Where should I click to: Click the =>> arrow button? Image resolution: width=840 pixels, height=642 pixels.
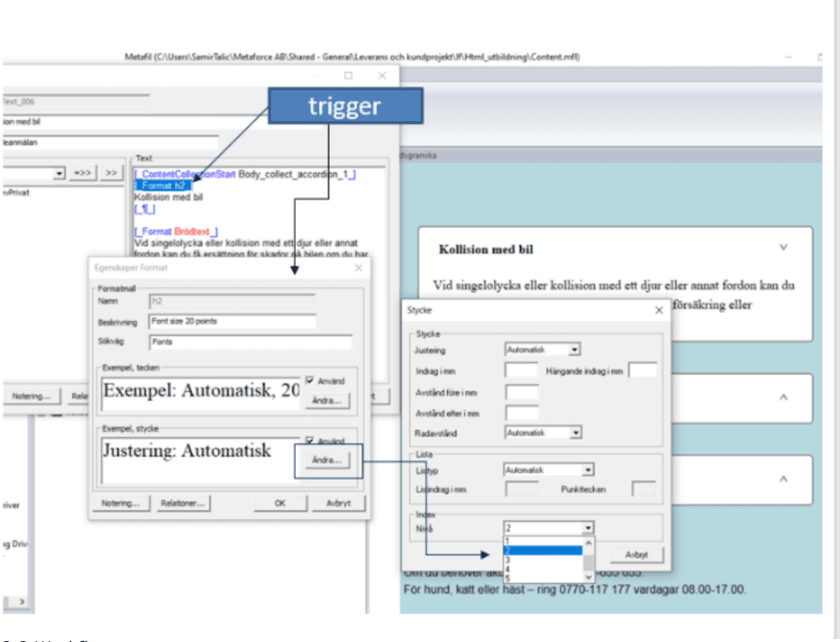pyautogui.click(x=85, y=173)
